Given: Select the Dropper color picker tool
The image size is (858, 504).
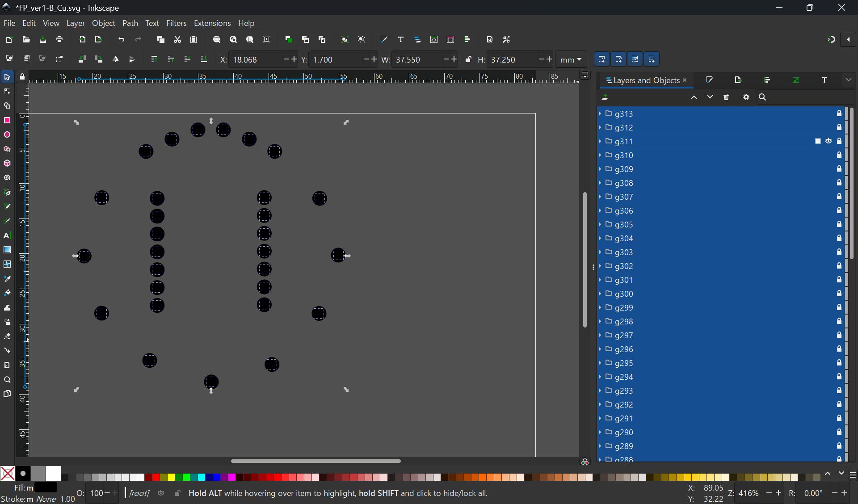Looking at the screenshot, I should click(x=7, y=279).
